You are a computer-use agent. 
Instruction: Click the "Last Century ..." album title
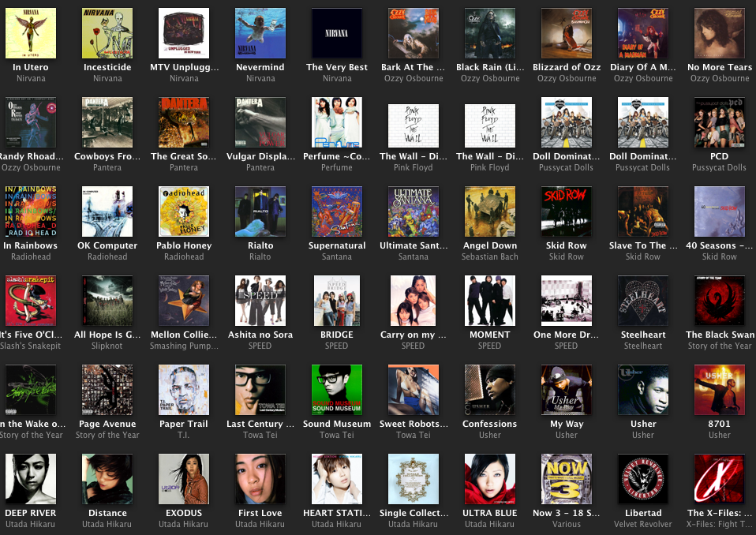click(x=260, y=424)
